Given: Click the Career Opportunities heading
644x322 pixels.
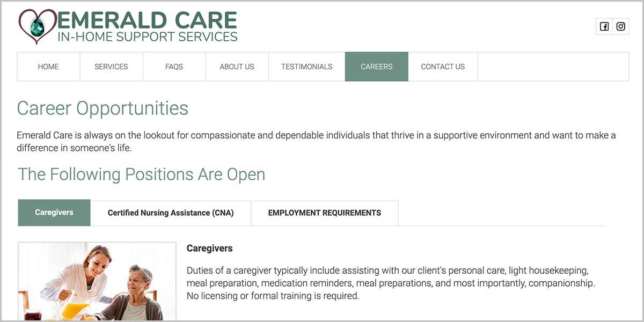Looking at the screenshot, I should point(103,108).
